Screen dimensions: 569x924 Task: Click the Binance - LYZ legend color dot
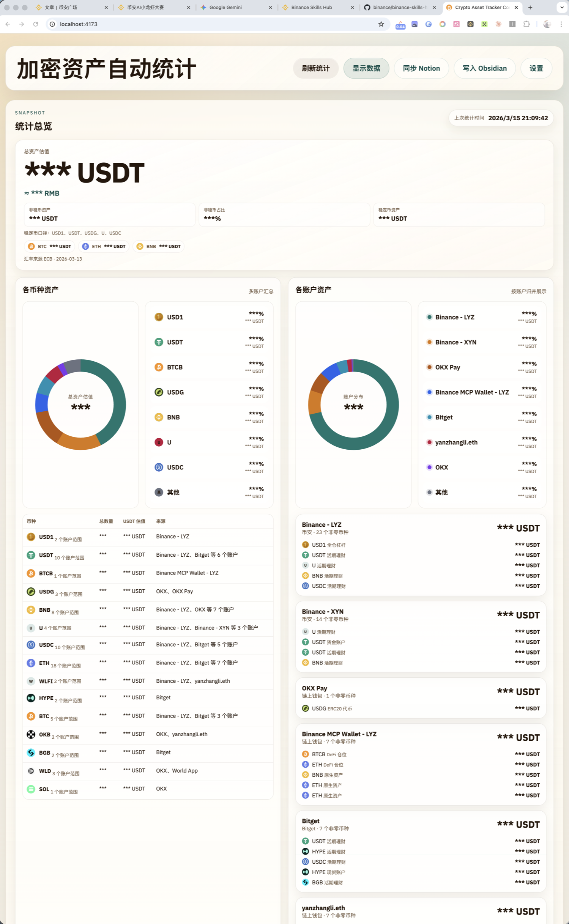pyautogui.click(x=429, y=317)
